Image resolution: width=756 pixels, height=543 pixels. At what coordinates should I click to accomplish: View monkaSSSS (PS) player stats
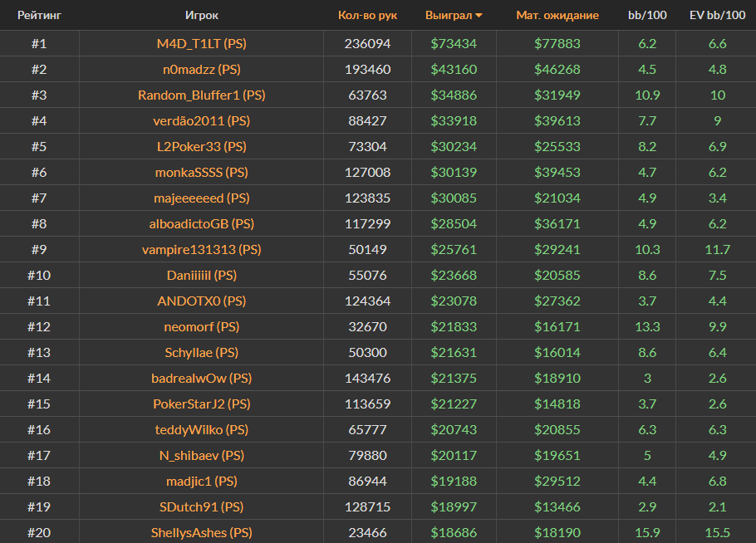202,172
